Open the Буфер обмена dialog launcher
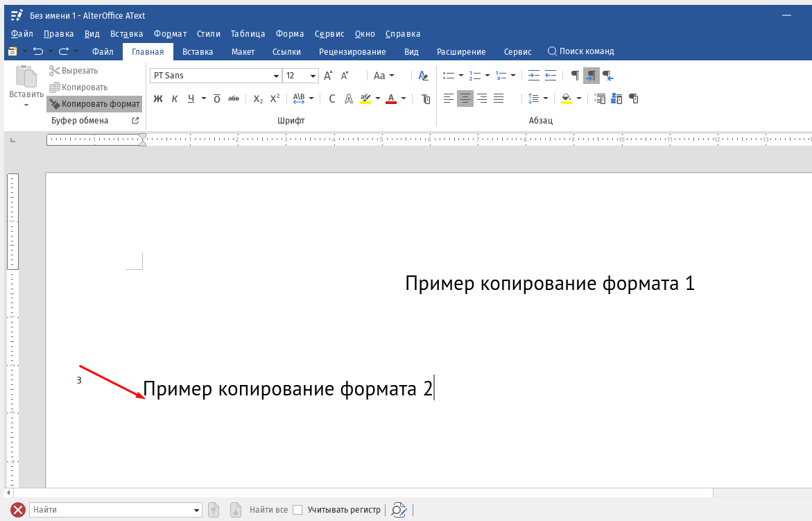Screen dimensions: 812x521 (135, 121)
